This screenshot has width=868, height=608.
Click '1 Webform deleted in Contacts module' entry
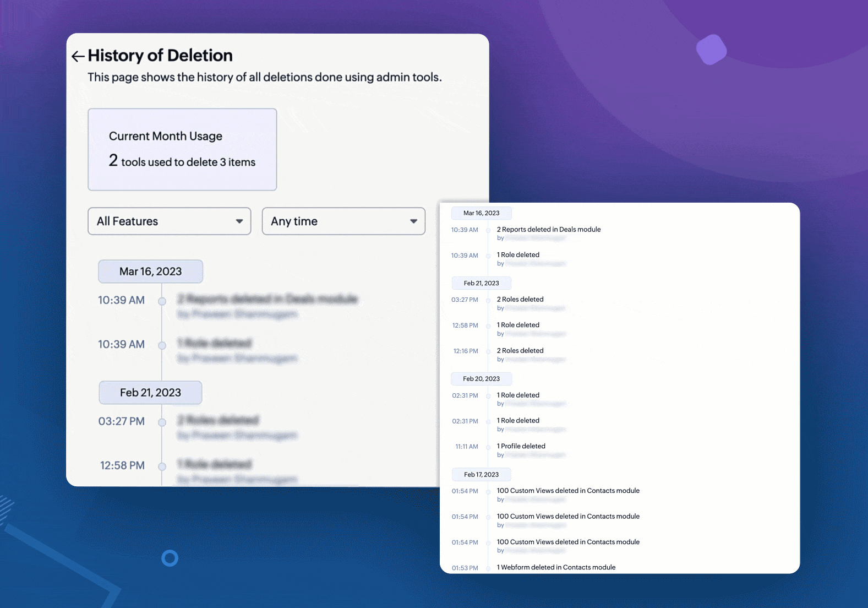556,567
